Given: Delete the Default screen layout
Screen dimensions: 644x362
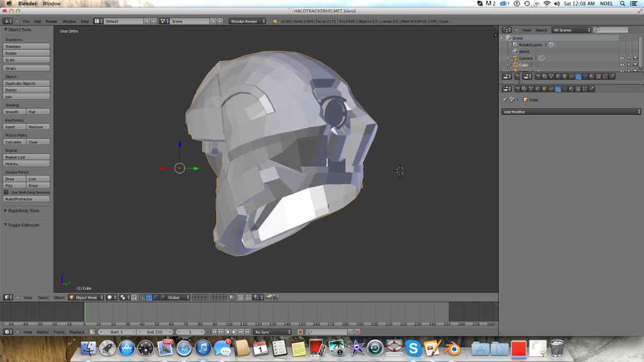Looking at the screenshot, I should [x=153, y=21].
